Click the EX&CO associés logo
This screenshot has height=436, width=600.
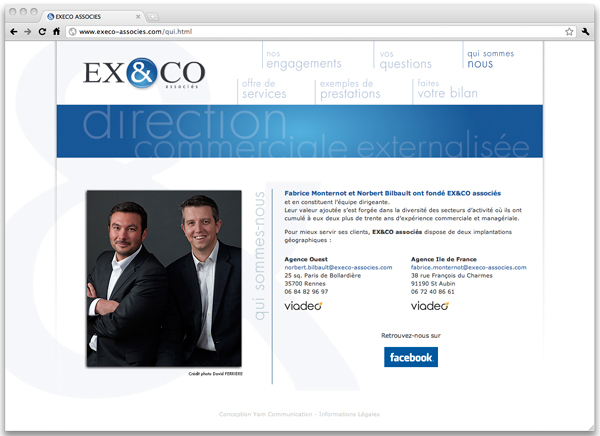(x=144, y=73)
